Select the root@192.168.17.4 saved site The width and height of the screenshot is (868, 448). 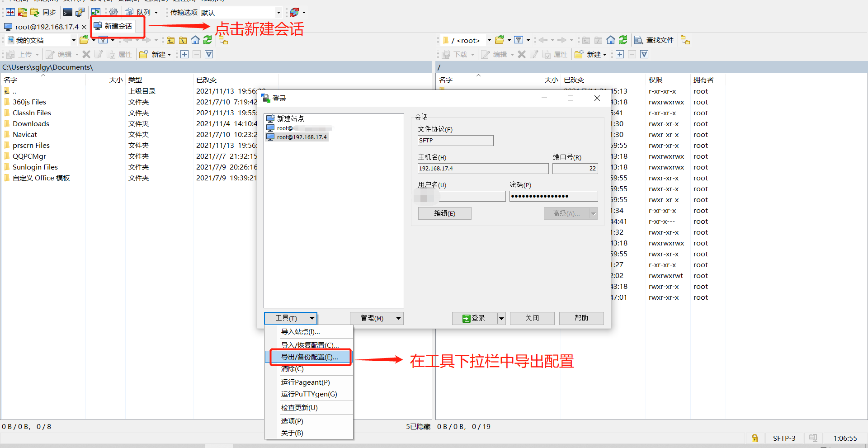302,137
